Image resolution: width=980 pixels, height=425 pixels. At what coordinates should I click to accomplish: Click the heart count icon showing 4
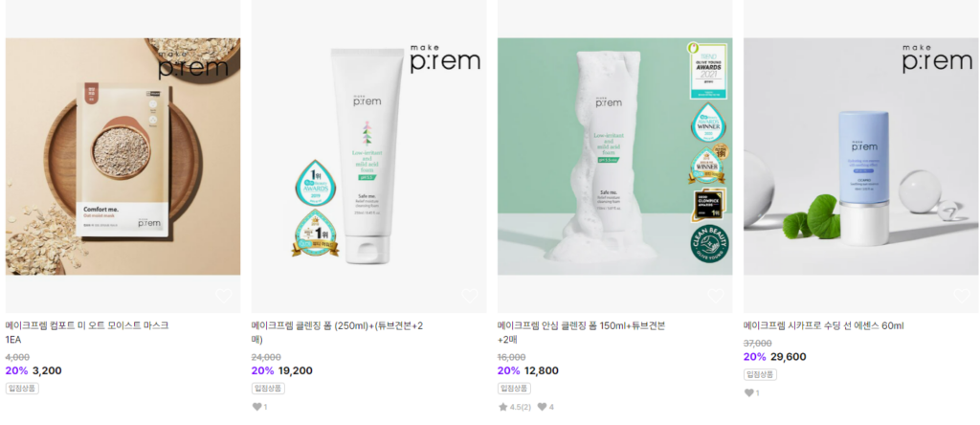(542, 407)
